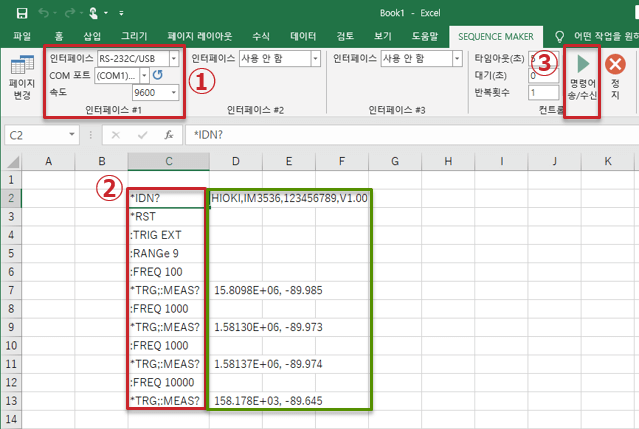Select cell containing :FREQ 100
The height and width of the screenshot is (429, 639).
point(168,272)
